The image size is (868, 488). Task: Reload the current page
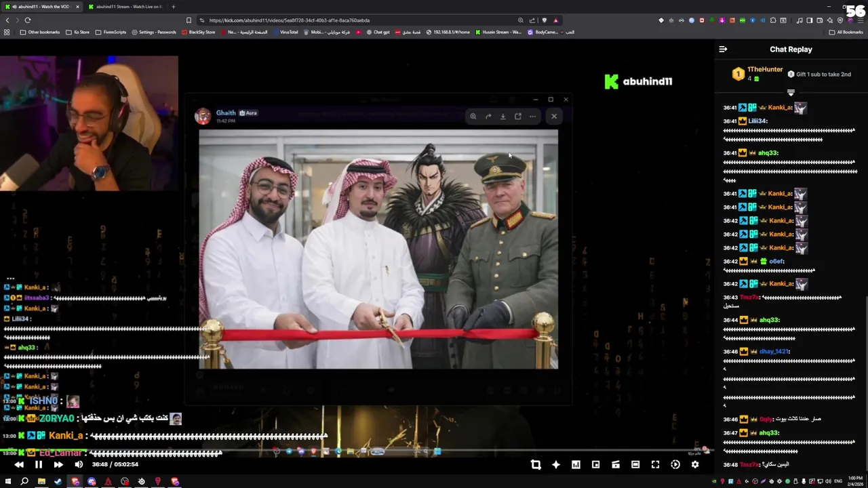pos(28,20)
